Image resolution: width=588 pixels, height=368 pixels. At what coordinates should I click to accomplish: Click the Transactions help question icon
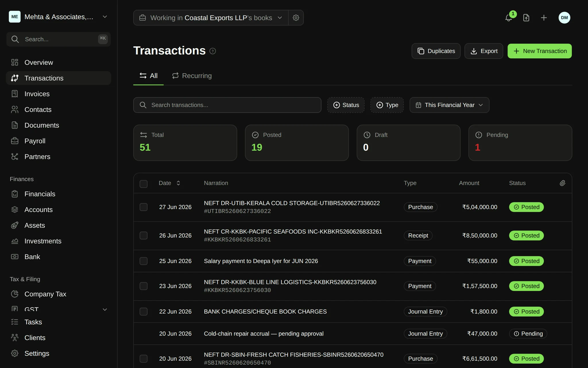(212, 51)
